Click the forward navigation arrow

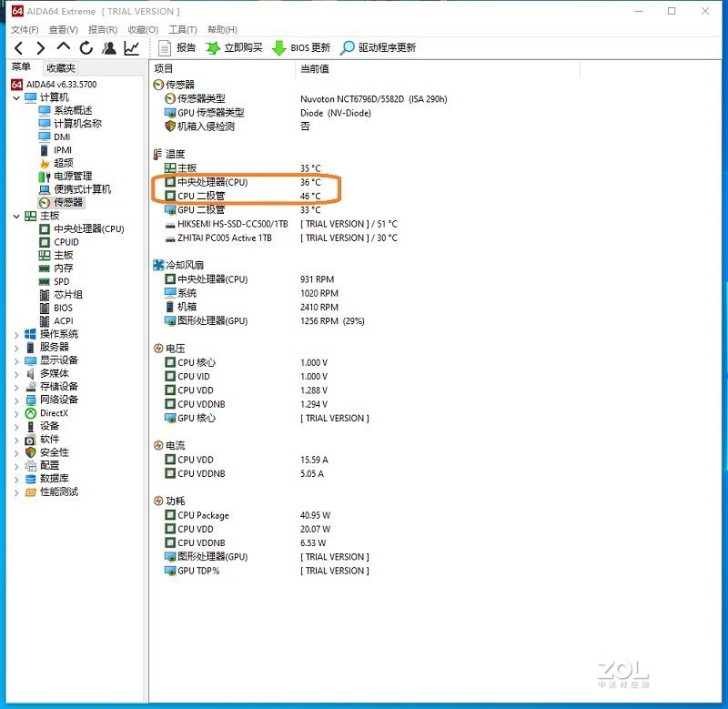tap(40, 48)
